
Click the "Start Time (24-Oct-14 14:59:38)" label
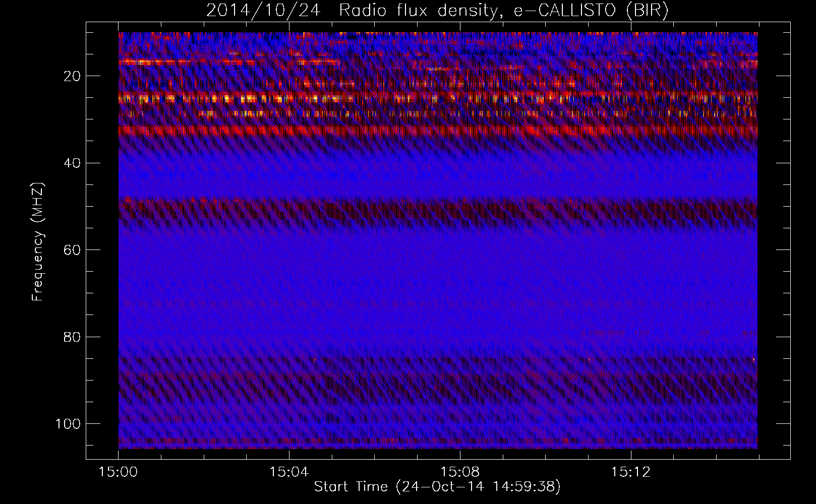point(437,487)
